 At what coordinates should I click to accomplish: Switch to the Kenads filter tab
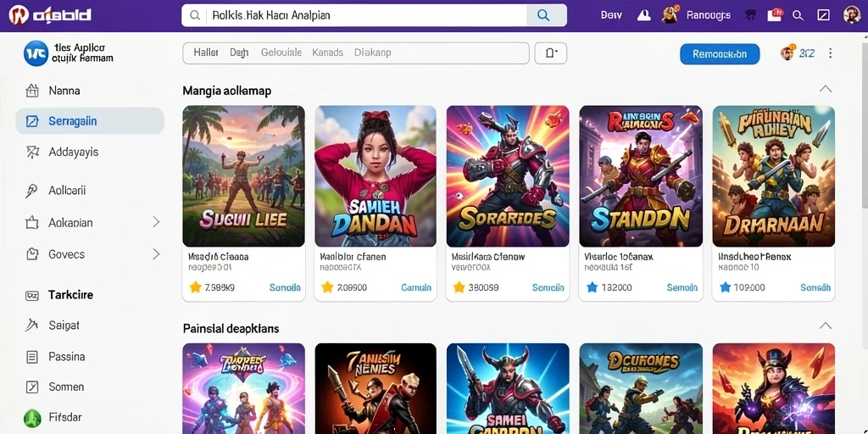[x=328, y=53]
